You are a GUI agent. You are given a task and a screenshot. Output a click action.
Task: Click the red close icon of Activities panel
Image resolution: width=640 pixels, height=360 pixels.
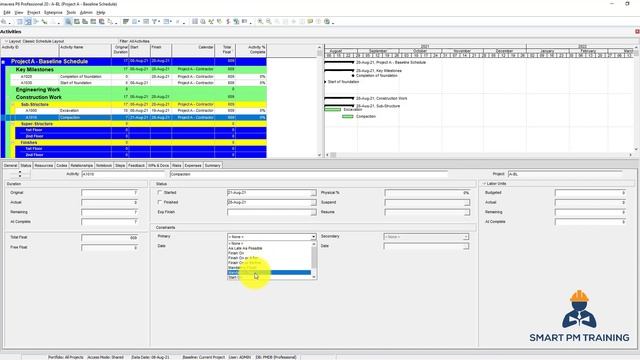(637, 31)
